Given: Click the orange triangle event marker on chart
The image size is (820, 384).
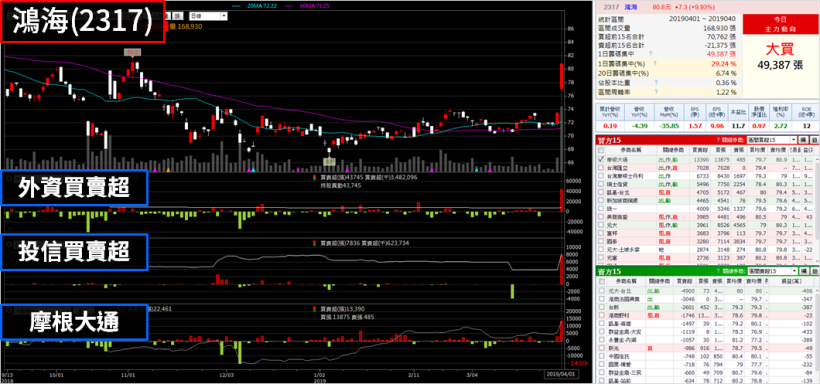Looking at the screenshot, I should (x=167, y=170).
